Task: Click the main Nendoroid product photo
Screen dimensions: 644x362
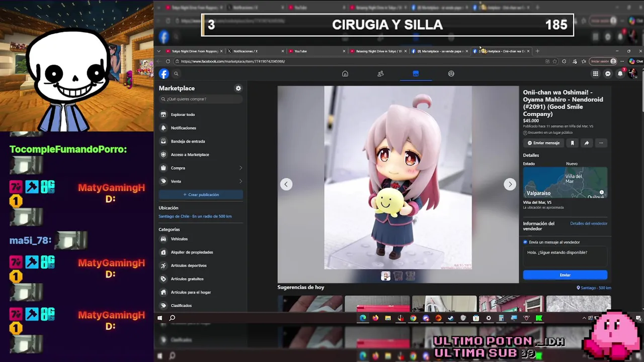Action: 398,177
